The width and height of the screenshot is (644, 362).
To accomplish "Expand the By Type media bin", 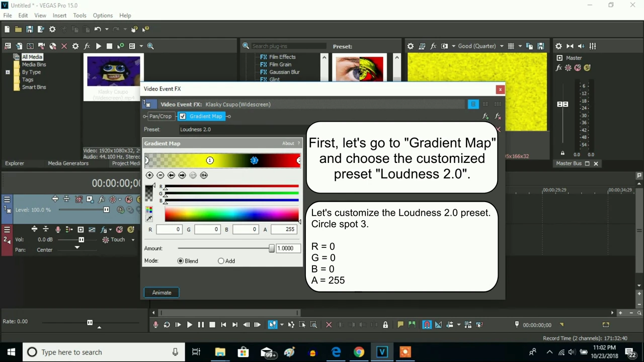I will (8, 72).
